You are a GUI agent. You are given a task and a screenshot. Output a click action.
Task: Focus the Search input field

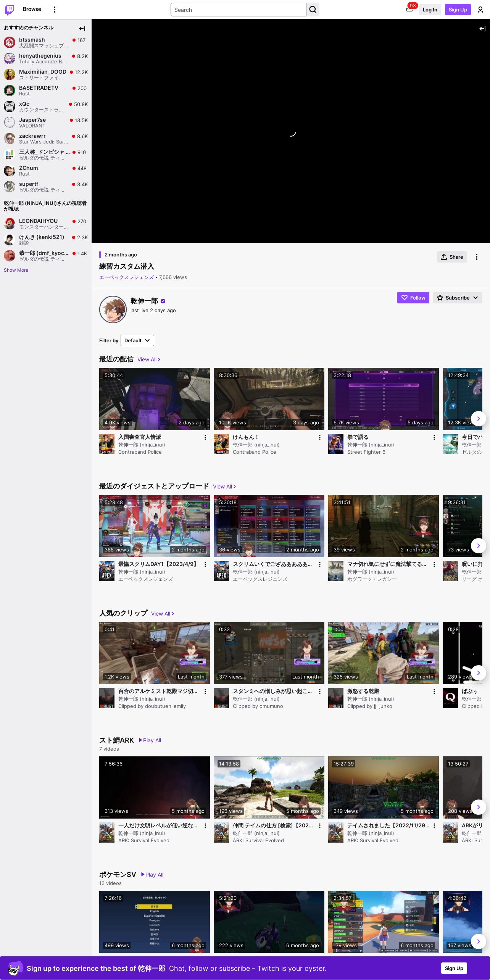coord(239,10)
